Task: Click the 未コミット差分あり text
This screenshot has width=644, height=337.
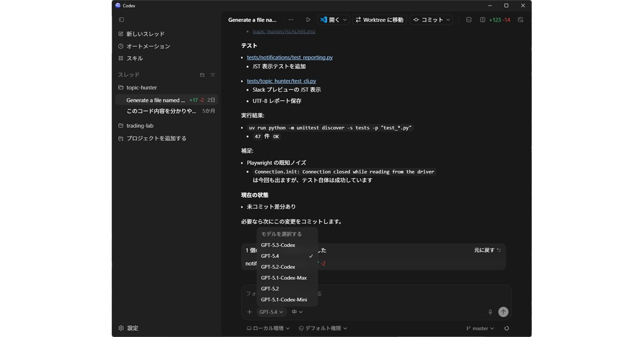Action: coord(271,207)
